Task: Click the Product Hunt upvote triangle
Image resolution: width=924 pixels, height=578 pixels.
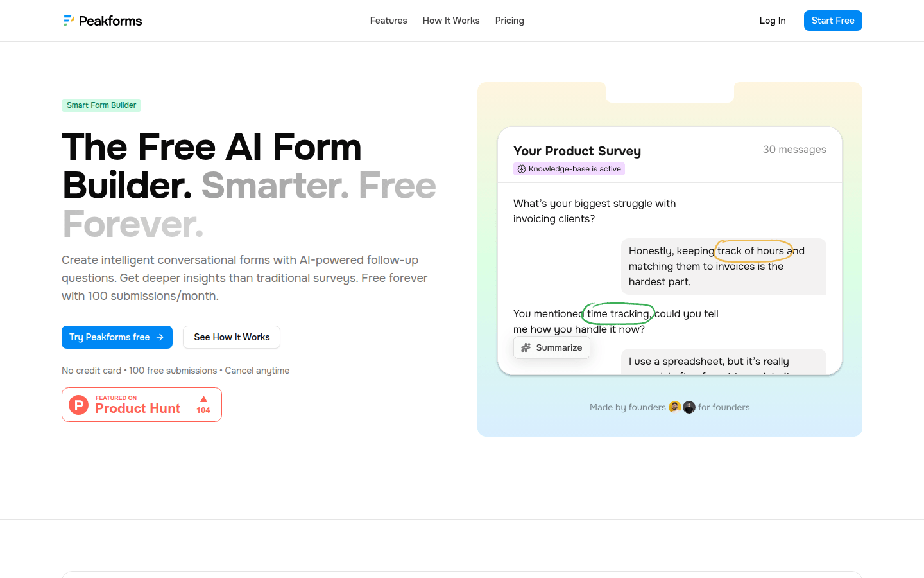Action: [x=203, y=399]
